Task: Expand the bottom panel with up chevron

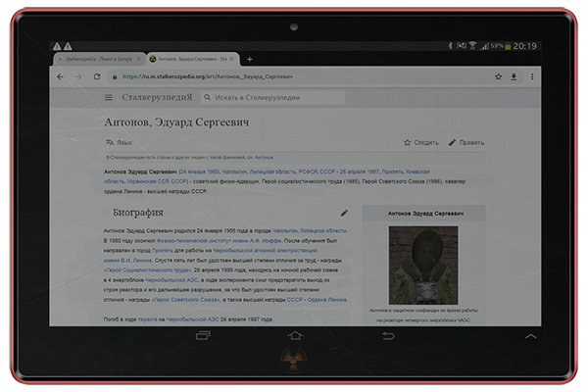Action: (530, 336)
